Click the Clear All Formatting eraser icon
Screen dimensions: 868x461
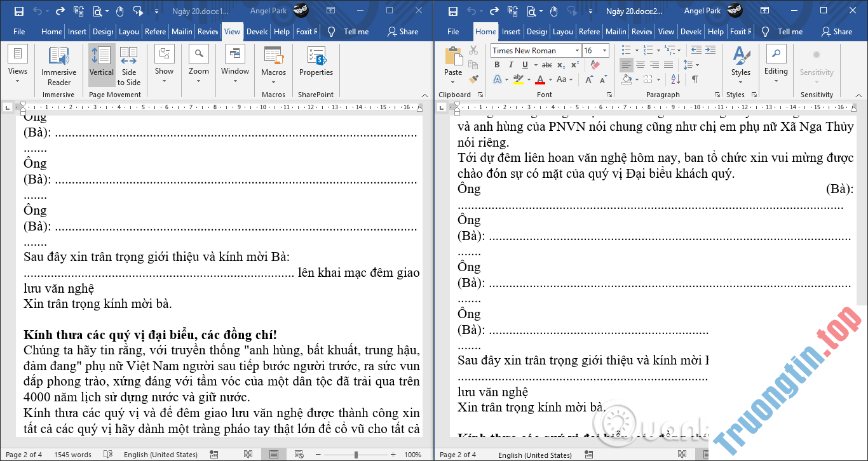pos(595,65)
